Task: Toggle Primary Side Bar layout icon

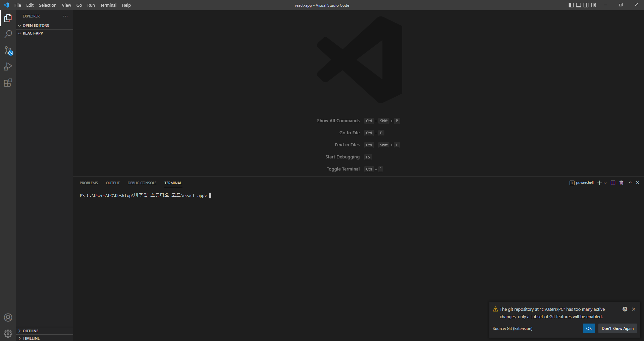Action: click(571, 5)
